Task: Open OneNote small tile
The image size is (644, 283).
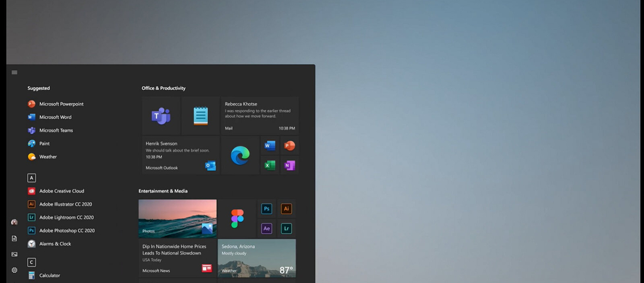Action: (x=289, y=165)
